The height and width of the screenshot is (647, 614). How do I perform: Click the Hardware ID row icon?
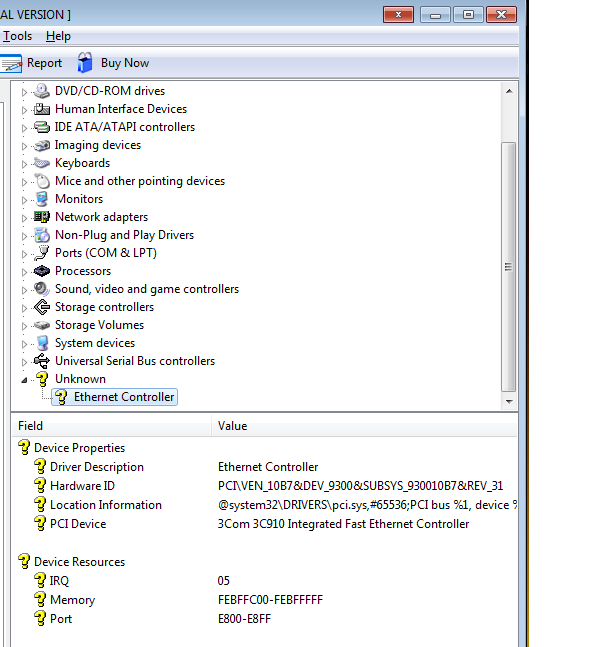point(40,486)
